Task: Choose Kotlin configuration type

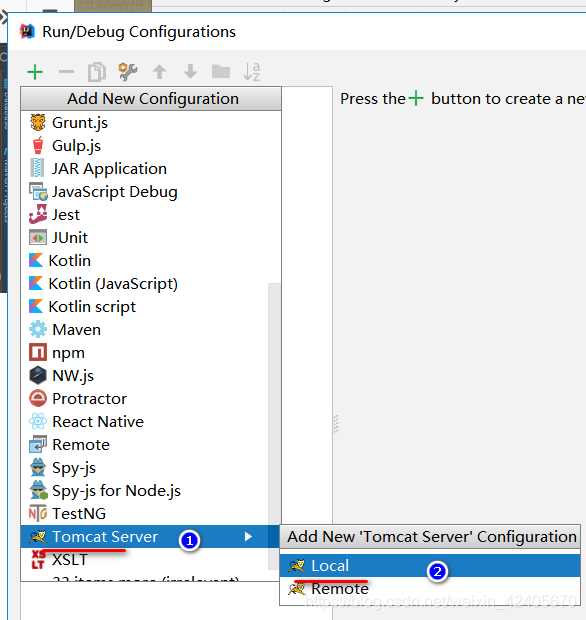Action: tap(150, 261)
